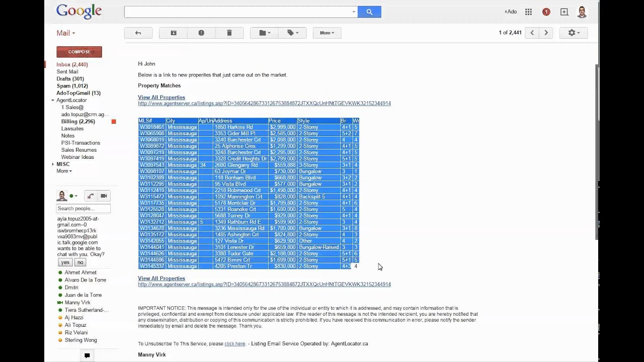Open the Google apps grid
The height and width of the screenshot is (362, 644).
(x=528, y=12)
